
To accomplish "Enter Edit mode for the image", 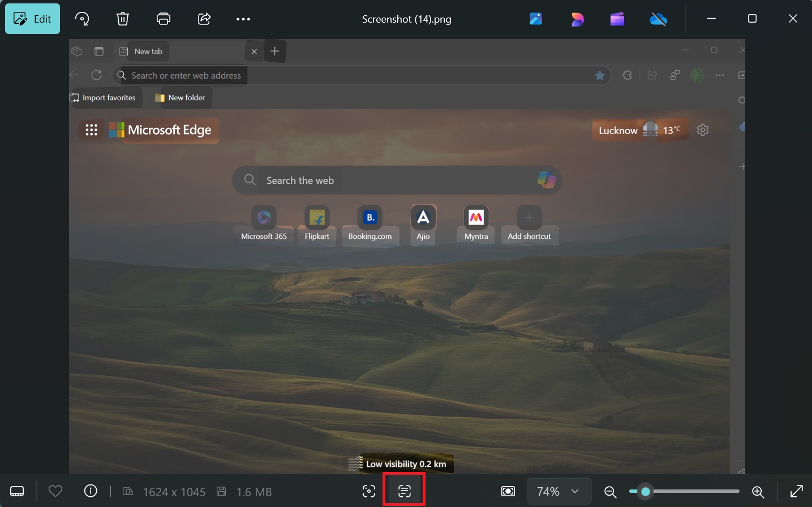I will pyautogui.click(x=32, y=19).
